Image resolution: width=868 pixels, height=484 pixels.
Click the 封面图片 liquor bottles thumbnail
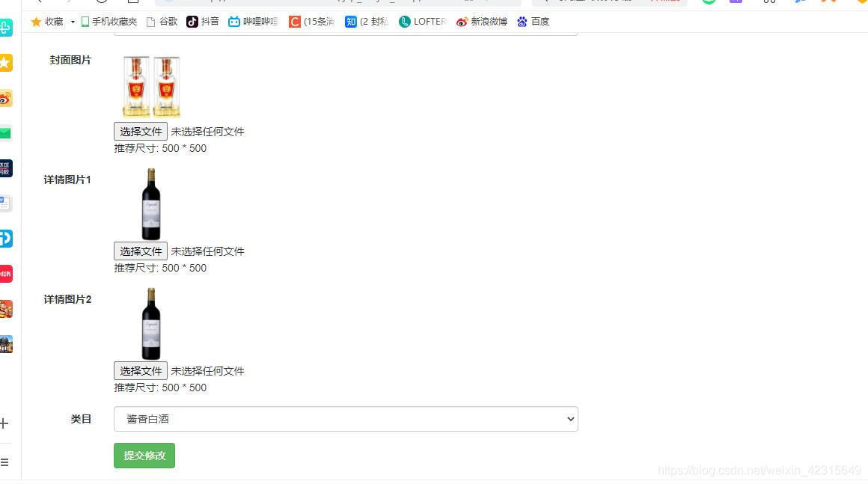(150, 85)
